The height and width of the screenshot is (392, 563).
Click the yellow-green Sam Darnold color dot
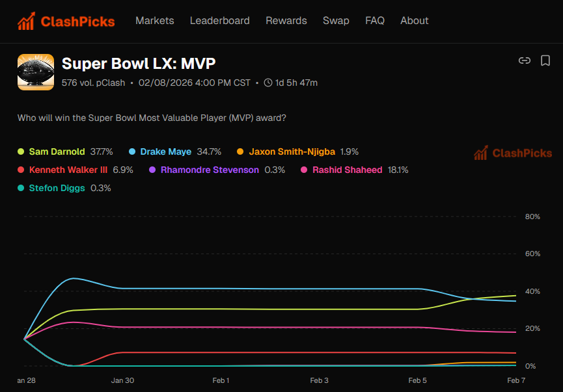pyautogui.click(x=21, y=151)
